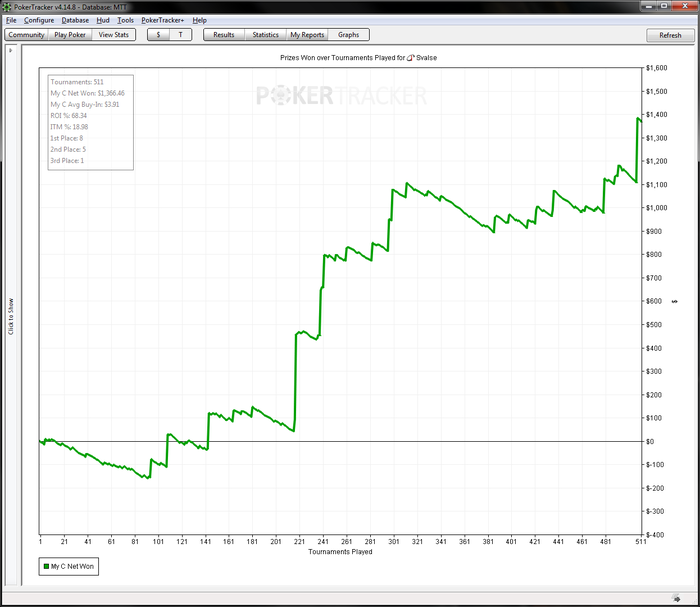Click 'ROI %: 68.34' text
Screen dimensions: 700x607
click(x=69, y=116)
